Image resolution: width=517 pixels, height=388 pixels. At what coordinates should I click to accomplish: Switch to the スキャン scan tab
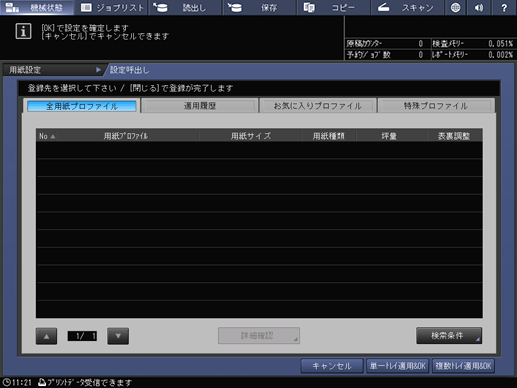point(408,7)
